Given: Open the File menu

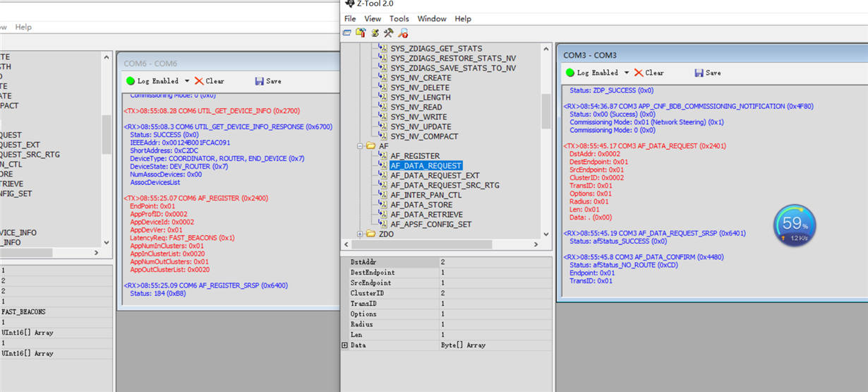Looking at the screenshot, I should (350, 18).
